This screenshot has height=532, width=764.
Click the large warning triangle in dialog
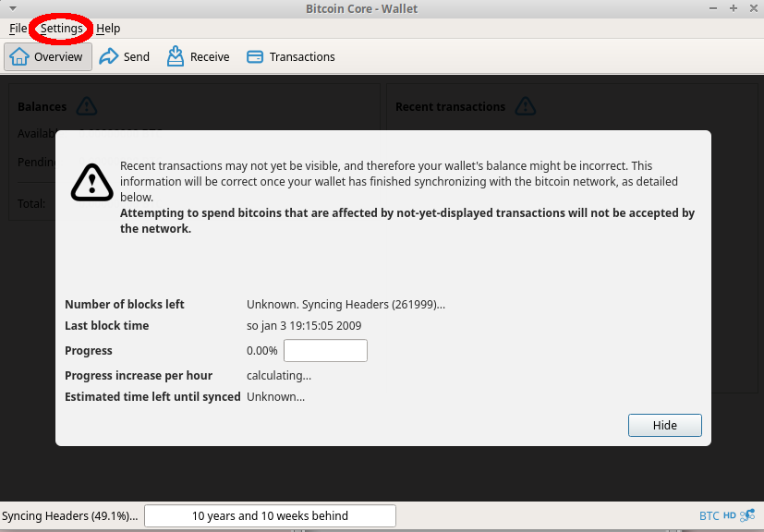pyautogui.click(x=91, y=182)
